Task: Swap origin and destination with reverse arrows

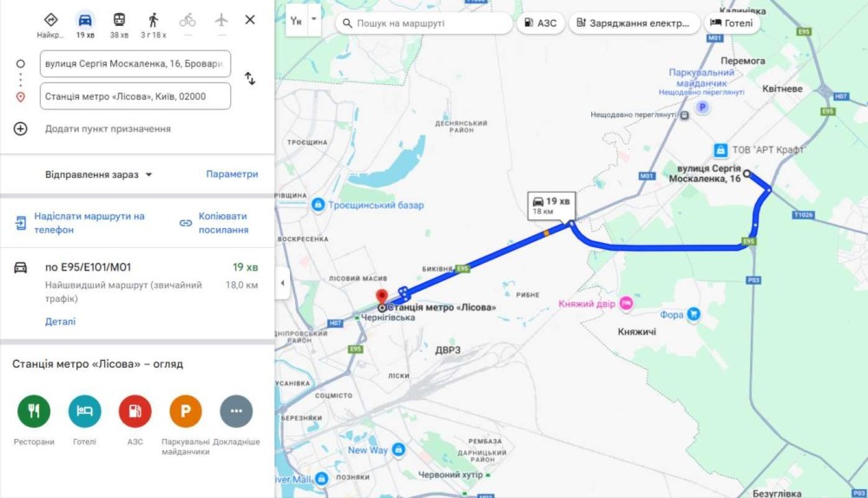Action: (250, 79)
